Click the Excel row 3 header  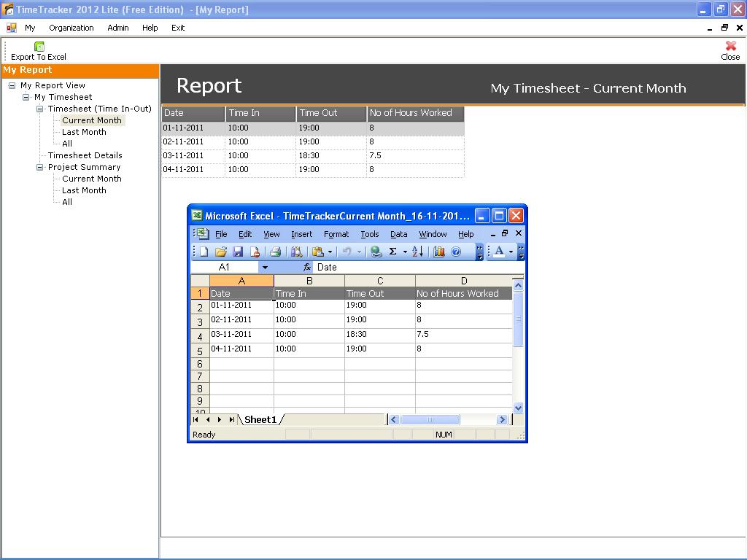(200, 322)
